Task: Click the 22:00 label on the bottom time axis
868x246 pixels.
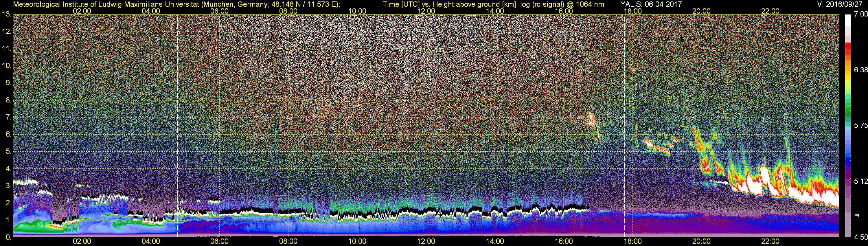Action: (x=770, y=241)
